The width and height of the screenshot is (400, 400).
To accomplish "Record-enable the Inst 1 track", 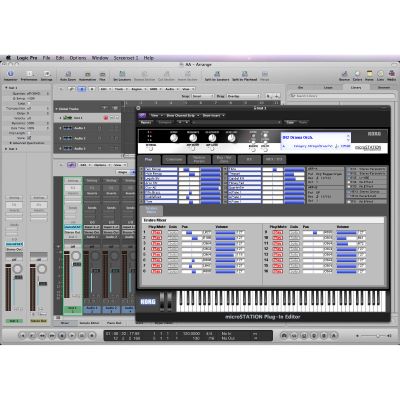I will coord(106,118).
